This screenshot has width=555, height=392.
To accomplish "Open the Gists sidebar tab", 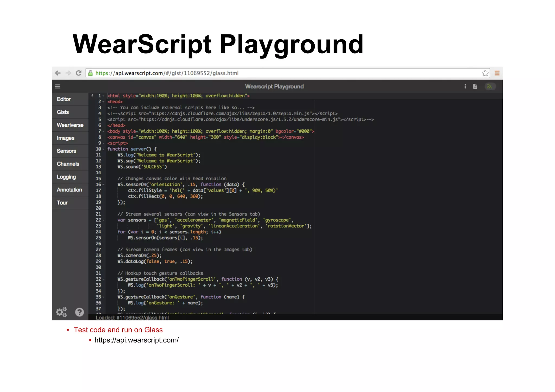I will pyautogui.click(x=70, y=112).
